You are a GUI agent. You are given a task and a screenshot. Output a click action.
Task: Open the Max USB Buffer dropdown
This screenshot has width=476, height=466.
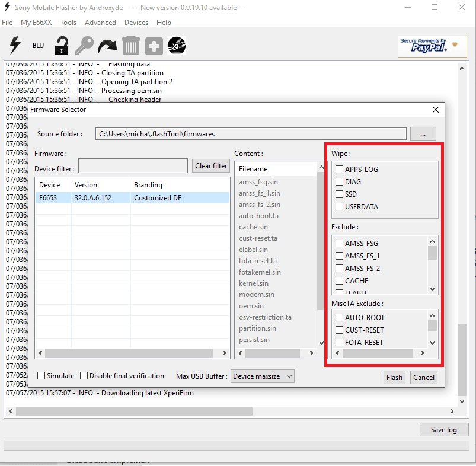point(262,376)
